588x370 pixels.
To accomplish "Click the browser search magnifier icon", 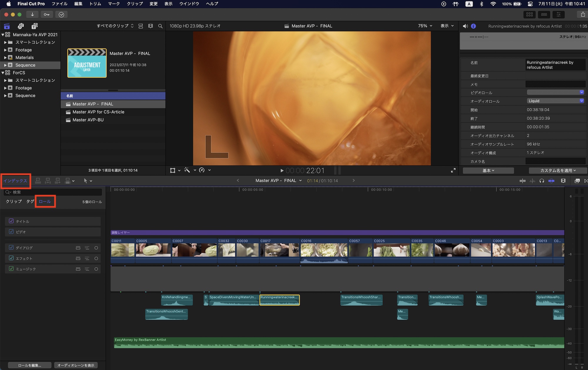I will tap(160, 26).
